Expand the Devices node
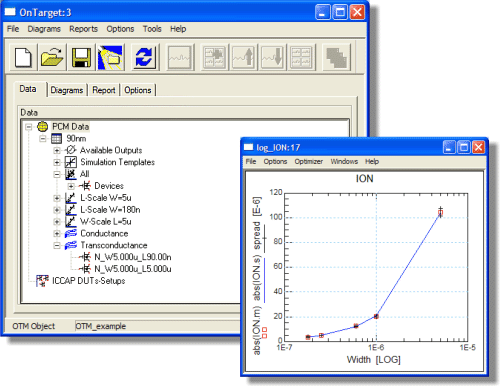This screenshot has width=501, height=387. tap(71, 186)
